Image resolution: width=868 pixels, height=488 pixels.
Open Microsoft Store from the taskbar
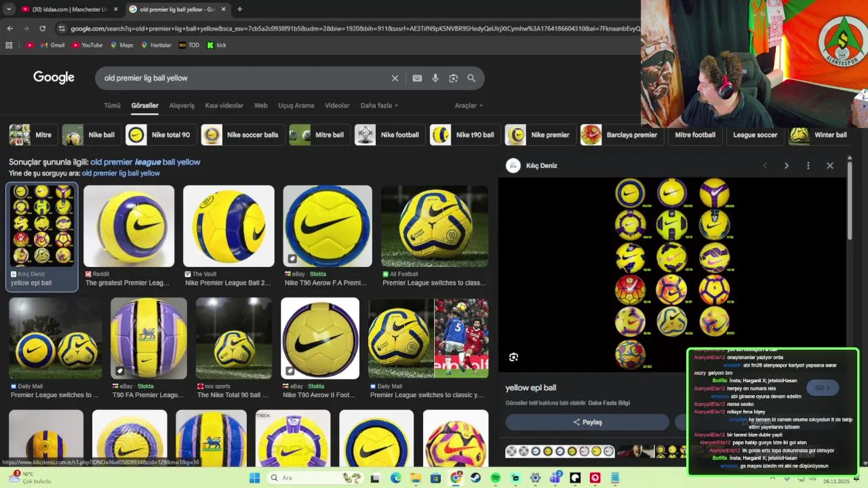(x=435, y=478)
